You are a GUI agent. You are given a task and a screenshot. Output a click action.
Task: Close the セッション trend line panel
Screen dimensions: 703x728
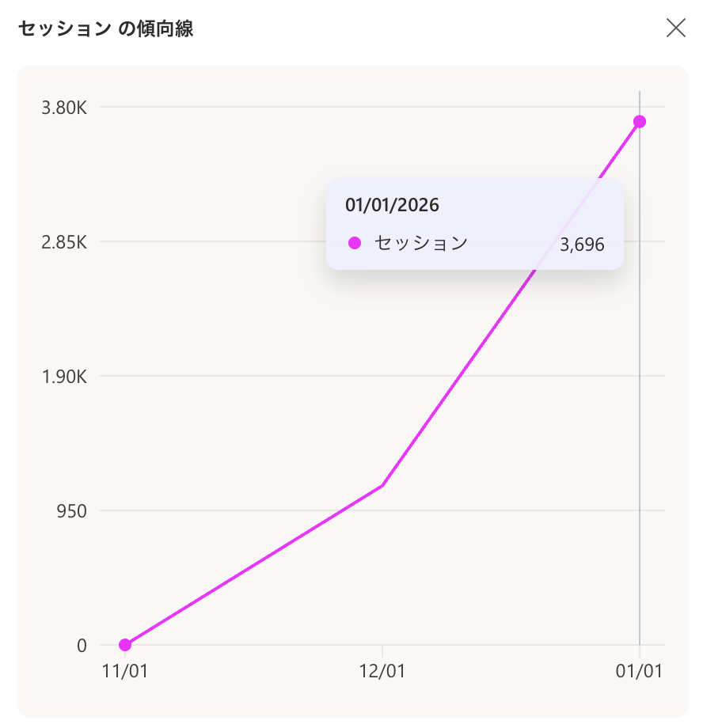676,28
